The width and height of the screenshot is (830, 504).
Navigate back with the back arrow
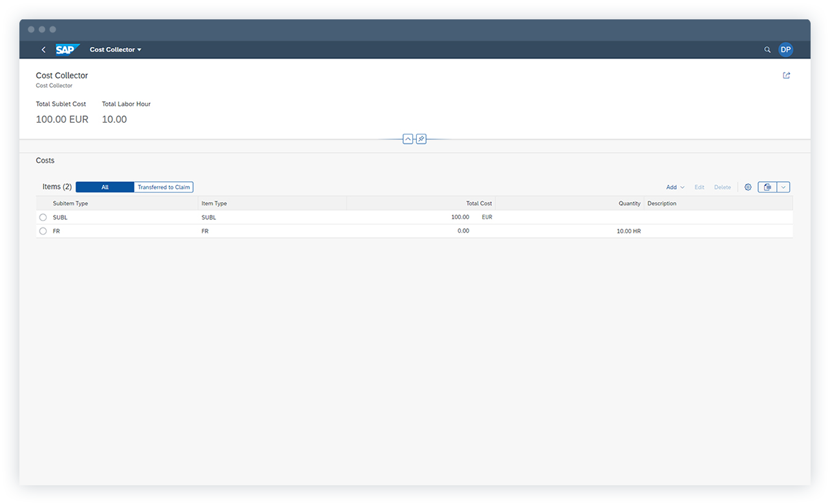[x=43, y=50]
